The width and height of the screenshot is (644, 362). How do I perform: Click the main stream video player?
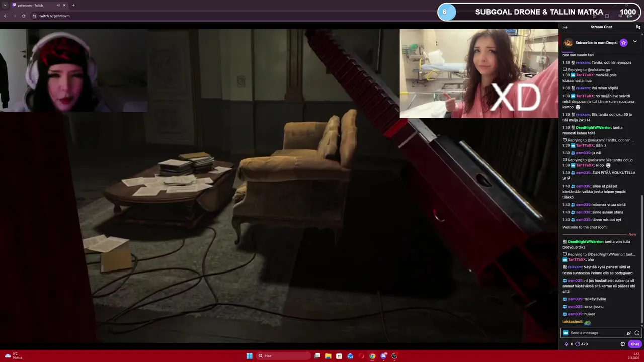(279, 186)
